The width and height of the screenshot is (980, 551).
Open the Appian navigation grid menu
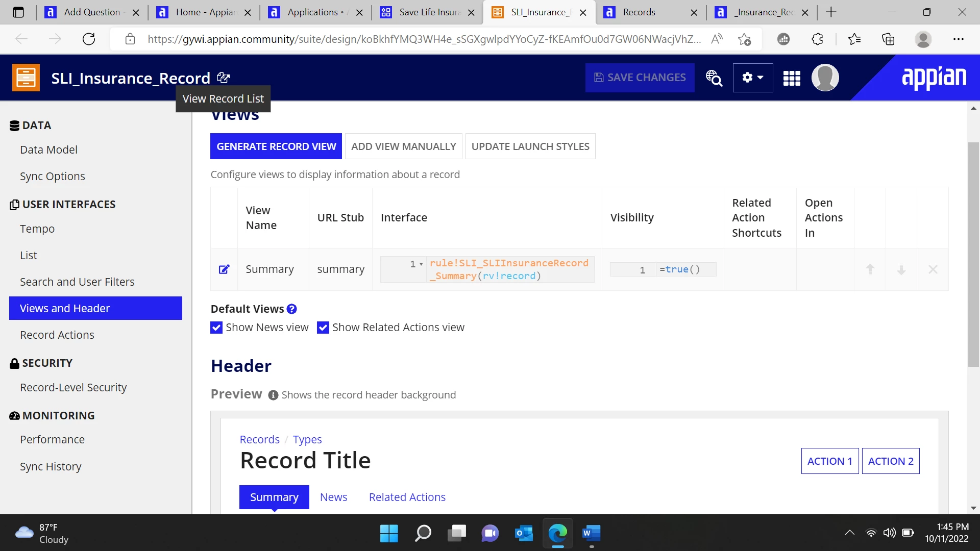tap(792, 78)
